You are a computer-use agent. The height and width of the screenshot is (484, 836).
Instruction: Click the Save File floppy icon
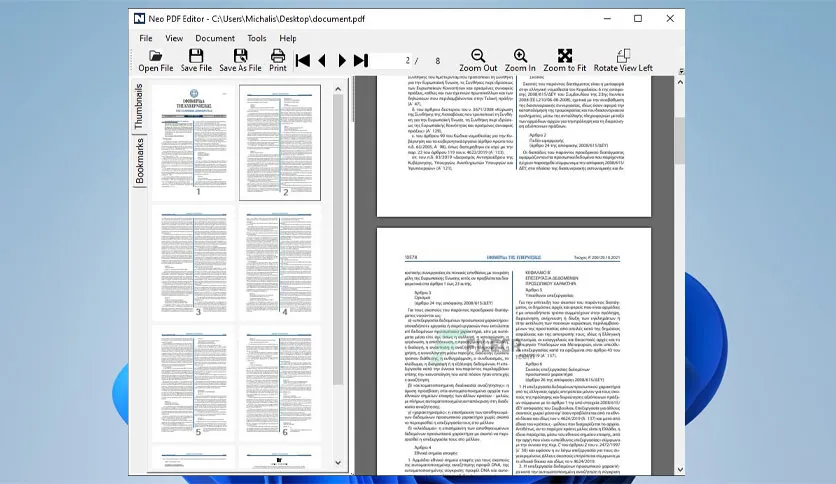pyautogui.click(x=196, y=55)
